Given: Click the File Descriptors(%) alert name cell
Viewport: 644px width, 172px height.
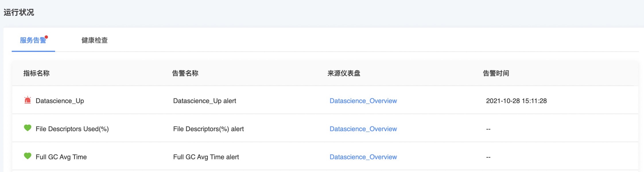Looking at the screenshot, I should (x=208, y=129).
